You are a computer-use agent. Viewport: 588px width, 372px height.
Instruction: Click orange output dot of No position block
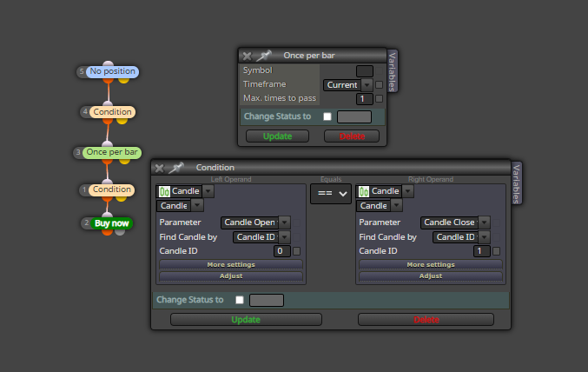click(108, 80)
